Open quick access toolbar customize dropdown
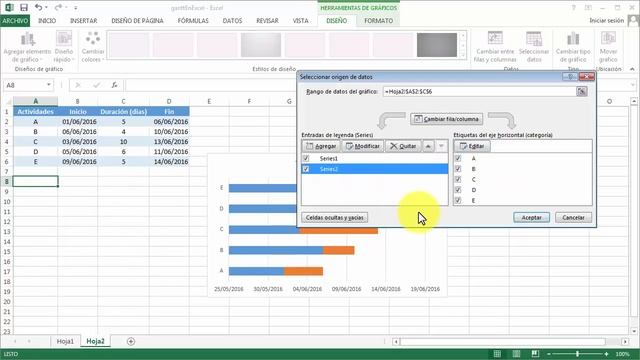Image resolution: width=640 pixels, height=360 pixels. pos(76,8)
